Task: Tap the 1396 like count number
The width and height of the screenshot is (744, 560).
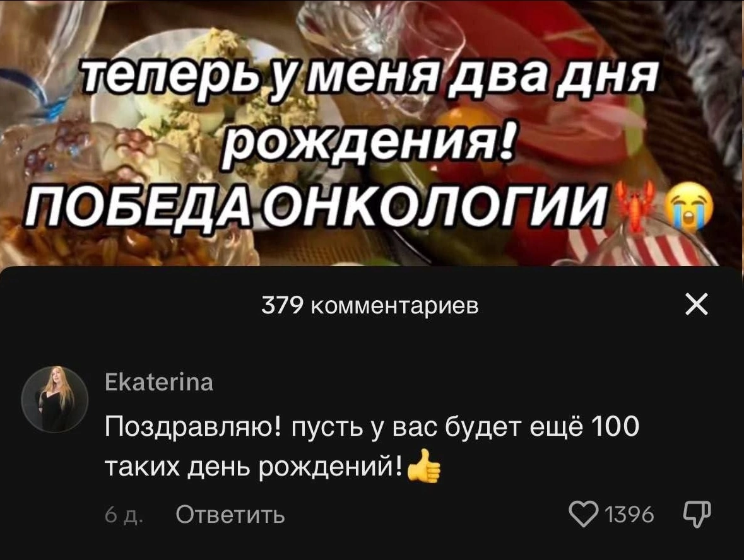Action: (x=630, y=515)
